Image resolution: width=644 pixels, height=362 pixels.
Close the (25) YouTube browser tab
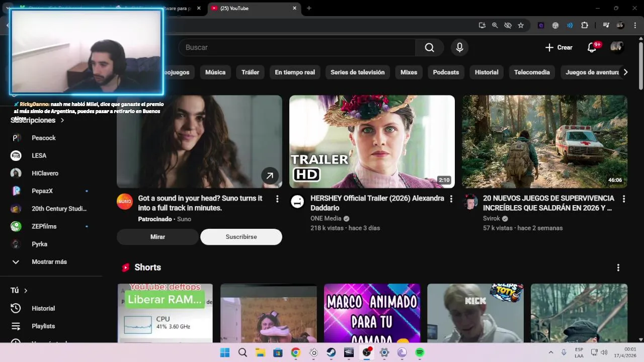tap(295, 8)
